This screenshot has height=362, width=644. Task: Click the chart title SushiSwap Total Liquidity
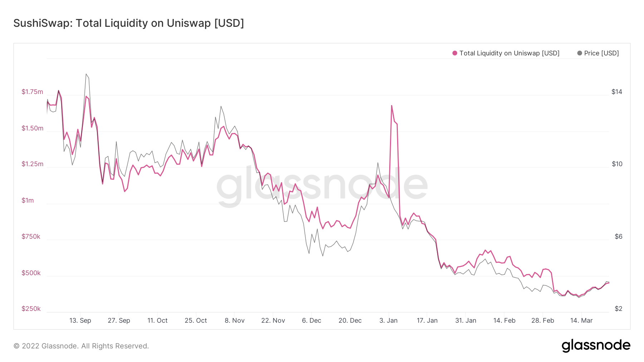pyautogui.click(x=129, y=23)
